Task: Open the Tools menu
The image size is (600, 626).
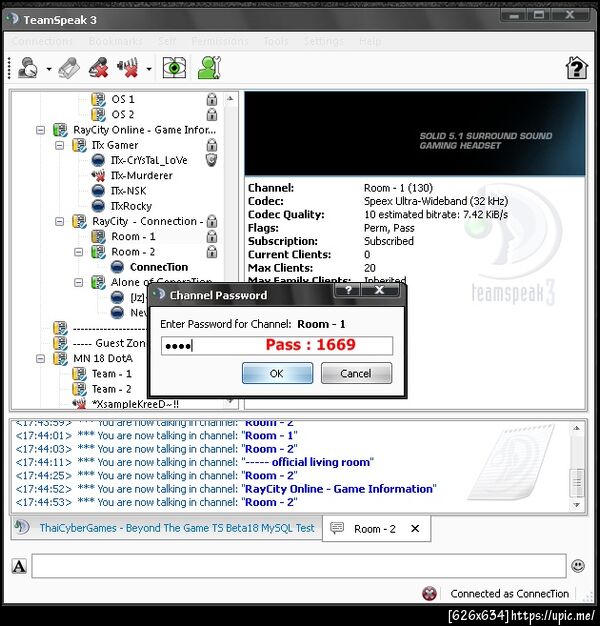Action: click(x=276, y=41)
